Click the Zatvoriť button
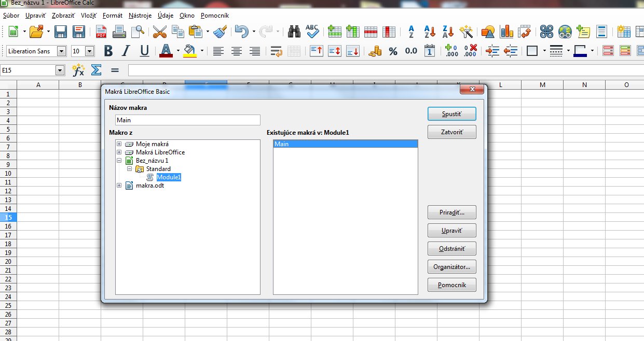Screen dimensions: 644x341 coord(451,132)
